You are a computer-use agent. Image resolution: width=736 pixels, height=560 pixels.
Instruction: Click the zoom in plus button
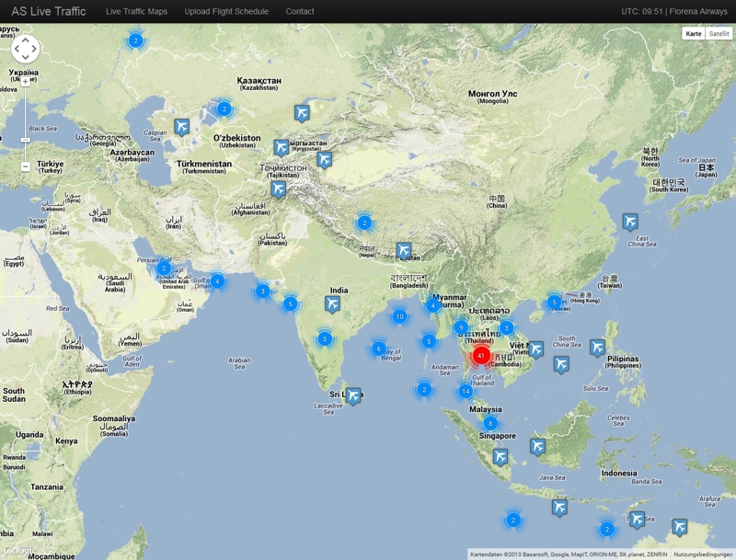point(26,82)
